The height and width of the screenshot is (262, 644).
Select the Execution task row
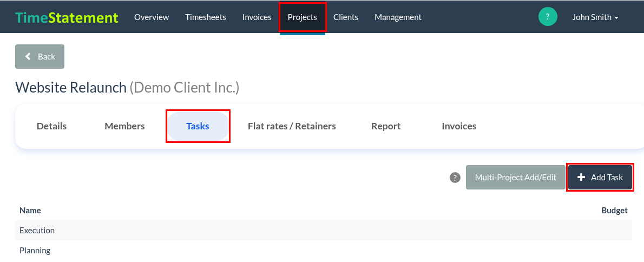pyautogui.click(x=324, y=231)
